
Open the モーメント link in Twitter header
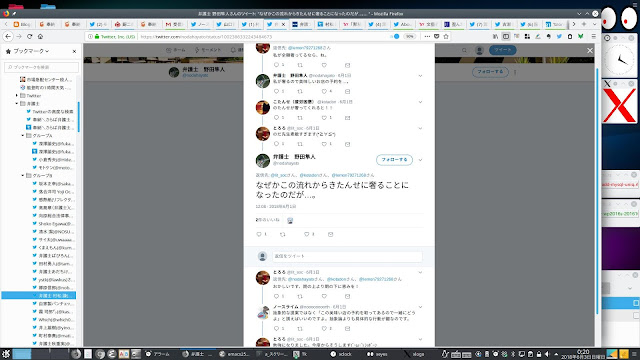(x=208, y=50)
